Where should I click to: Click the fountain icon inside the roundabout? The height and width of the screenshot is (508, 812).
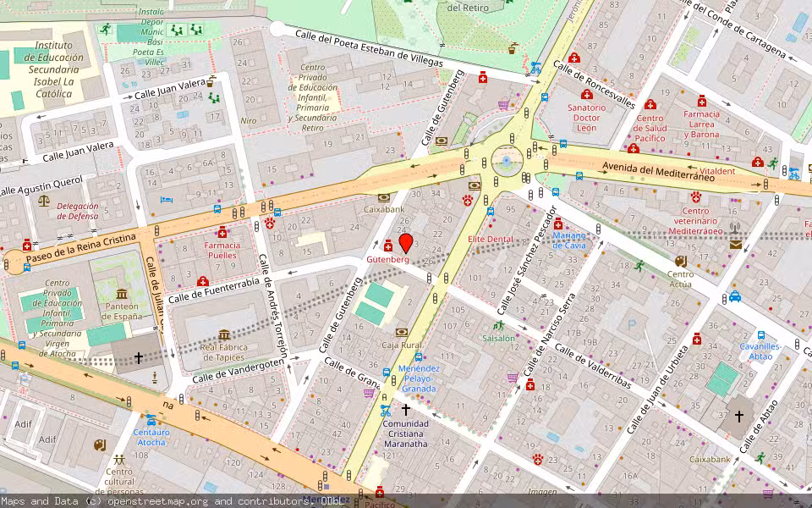[x=507, y=161]
